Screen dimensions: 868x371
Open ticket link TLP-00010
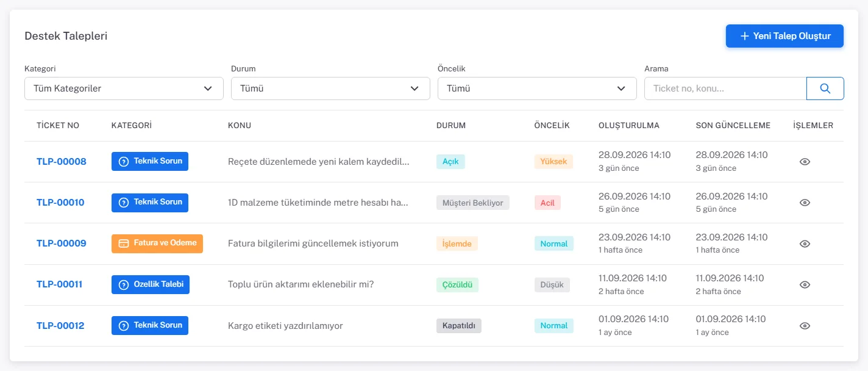(60, 203)
